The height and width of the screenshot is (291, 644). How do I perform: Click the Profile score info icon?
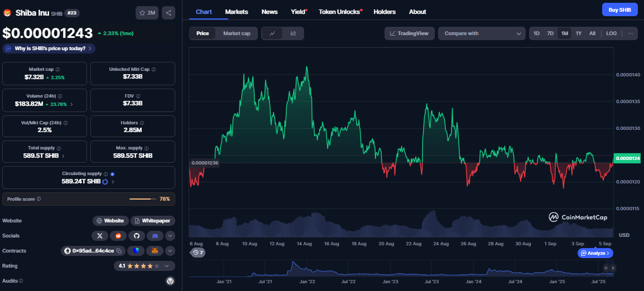(39, 198)
